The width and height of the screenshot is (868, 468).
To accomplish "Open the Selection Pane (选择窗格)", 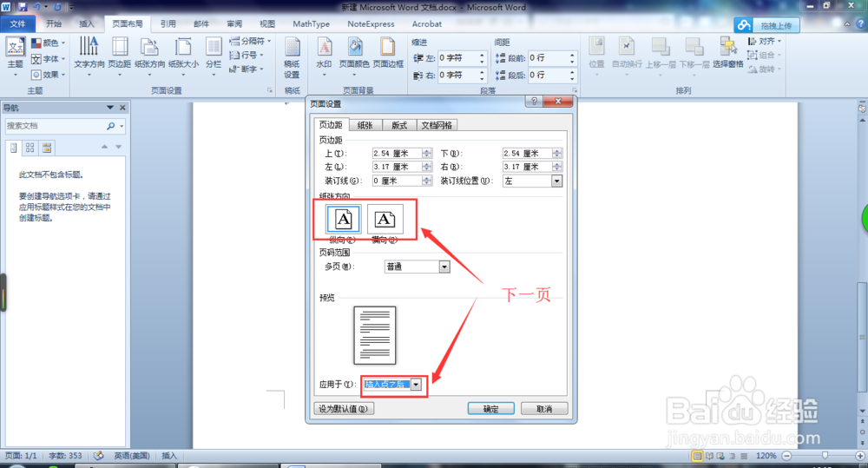I will point(728,53).
